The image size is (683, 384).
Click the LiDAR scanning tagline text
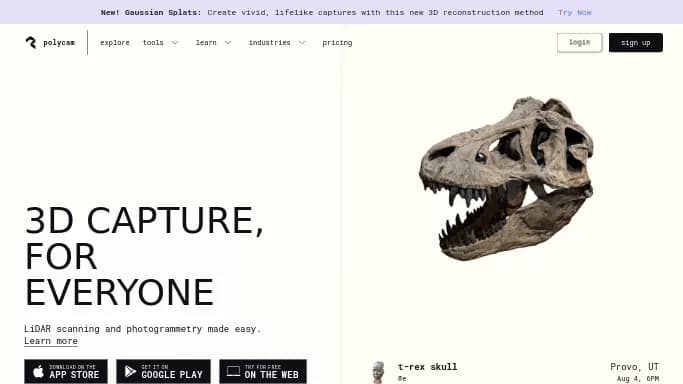point(142,329)
